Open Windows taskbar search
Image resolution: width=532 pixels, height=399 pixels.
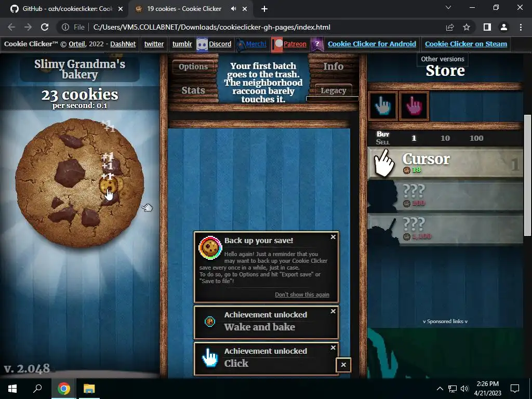[37, 388]
